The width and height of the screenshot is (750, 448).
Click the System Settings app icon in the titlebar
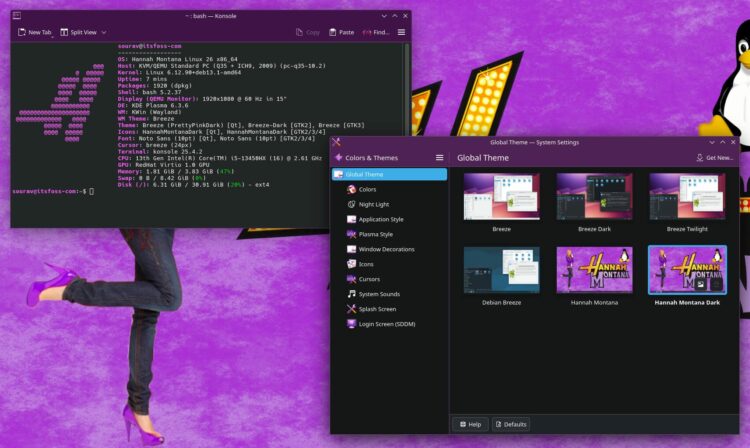(336, 142)
